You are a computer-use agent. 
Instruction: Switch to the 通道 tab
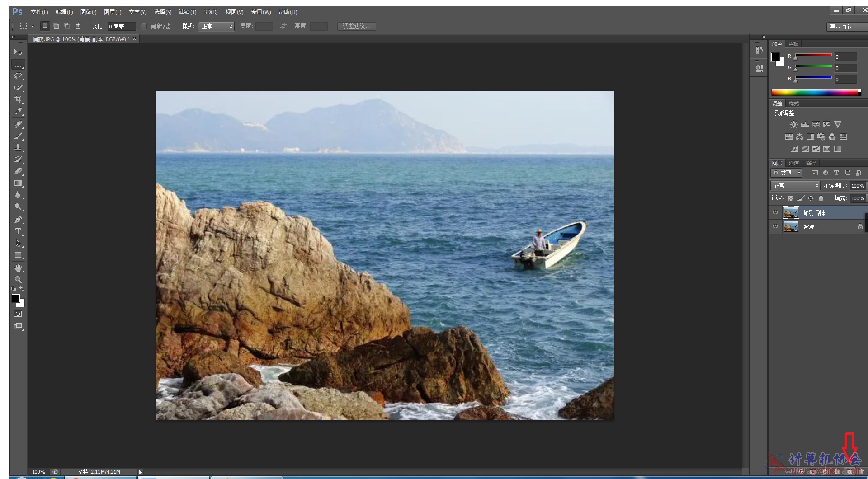(793, 163)
